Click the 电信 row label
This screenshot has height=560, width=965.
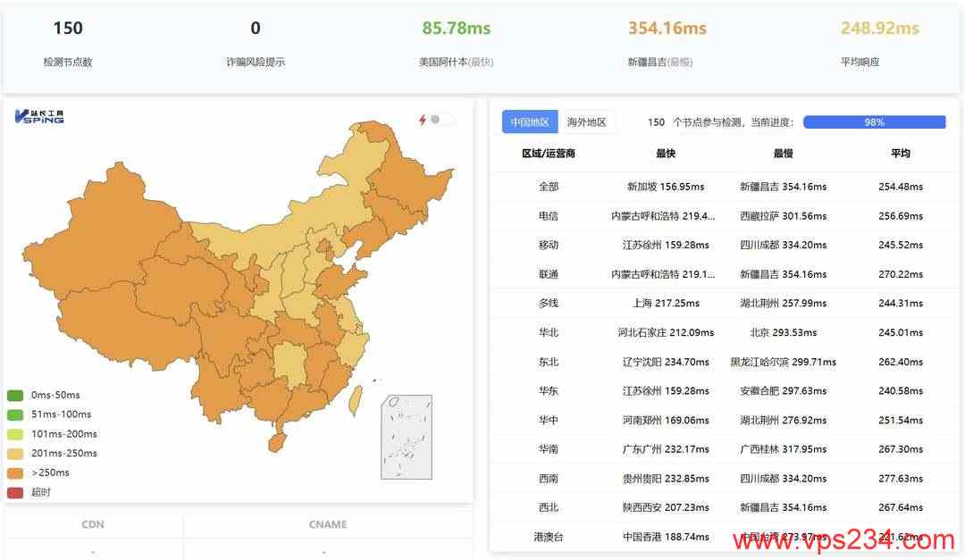(549, 216)
